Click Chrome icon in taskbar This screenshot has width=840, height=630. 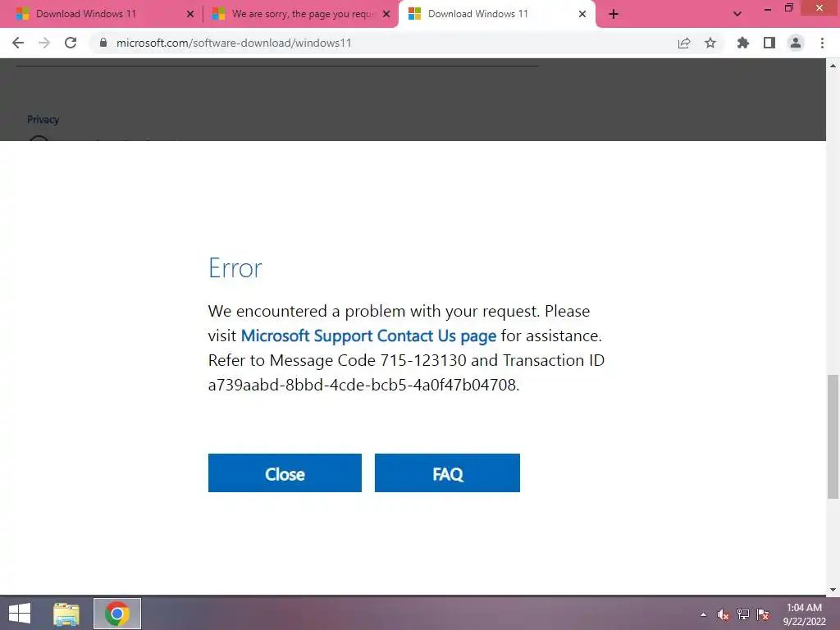[x=117, y=614]
